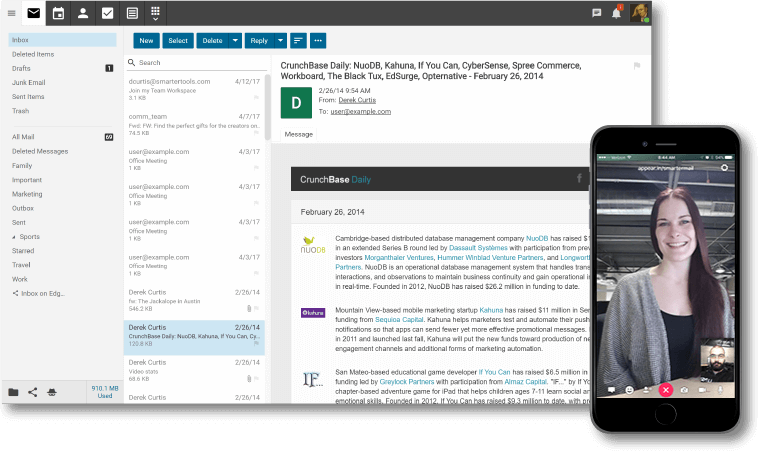Click the attachment icon on Video stats email
This screenshot has width=761, height=451.
click(x=249, y=379)
